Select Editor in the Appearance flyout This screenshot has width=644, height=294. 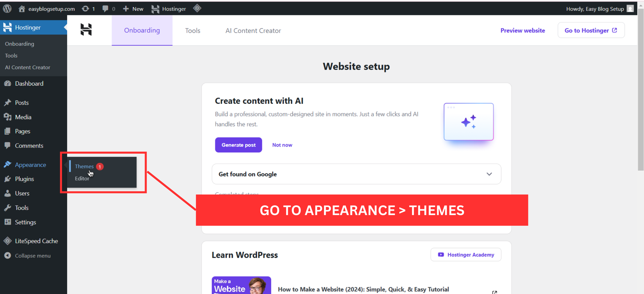(x=82, y=178)
